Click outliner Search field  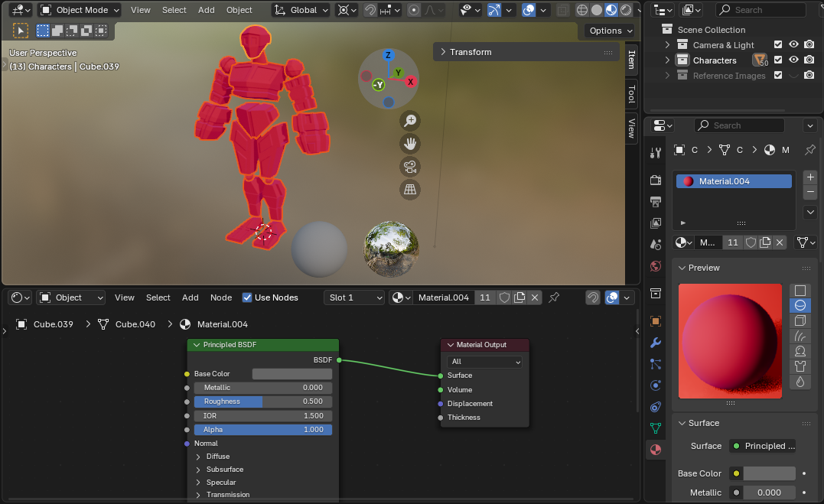pos(760,10)
